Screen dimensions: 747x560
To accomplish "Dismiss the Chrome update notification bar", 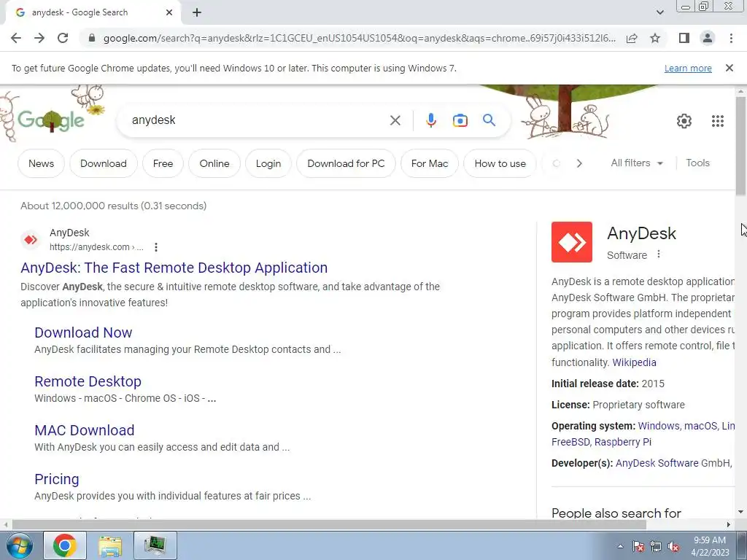I will coord(729,68).
